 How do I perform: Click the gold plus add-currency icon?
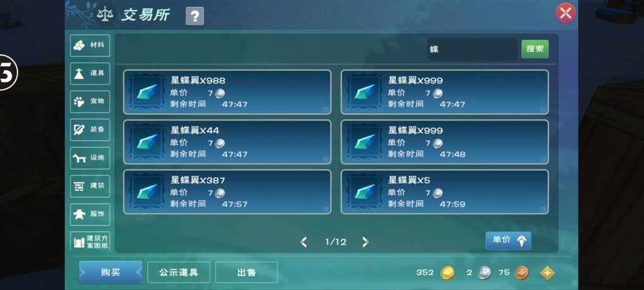coord(547,273)
